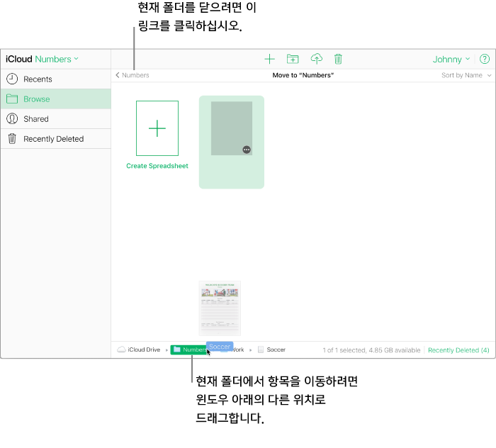
Task: Select Browse in the sidebar
Action: 56,99
